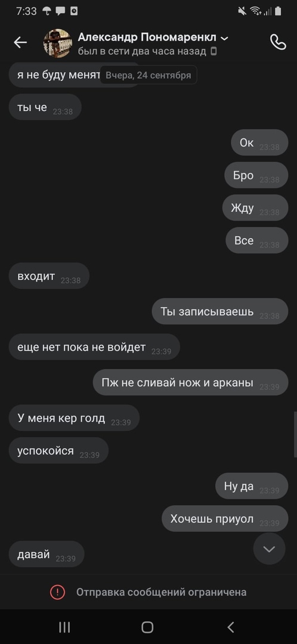Tap the Android home button
The width and height of the screenshot is (297, 644).
147,627
